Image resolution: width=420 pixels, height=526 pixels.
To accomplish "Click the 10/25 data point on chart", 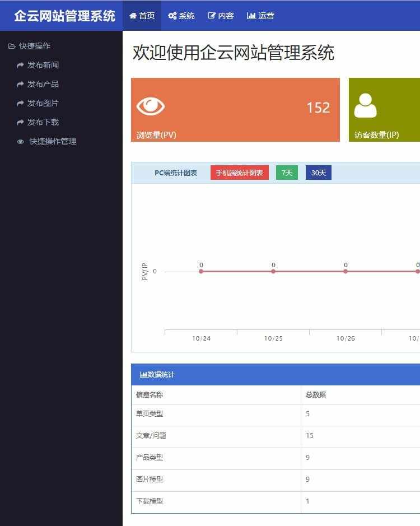I will 273,271.
